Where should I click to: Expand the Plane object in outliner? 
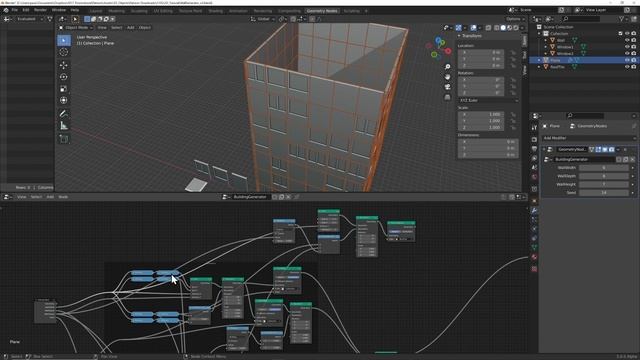(x=539, y=60)
